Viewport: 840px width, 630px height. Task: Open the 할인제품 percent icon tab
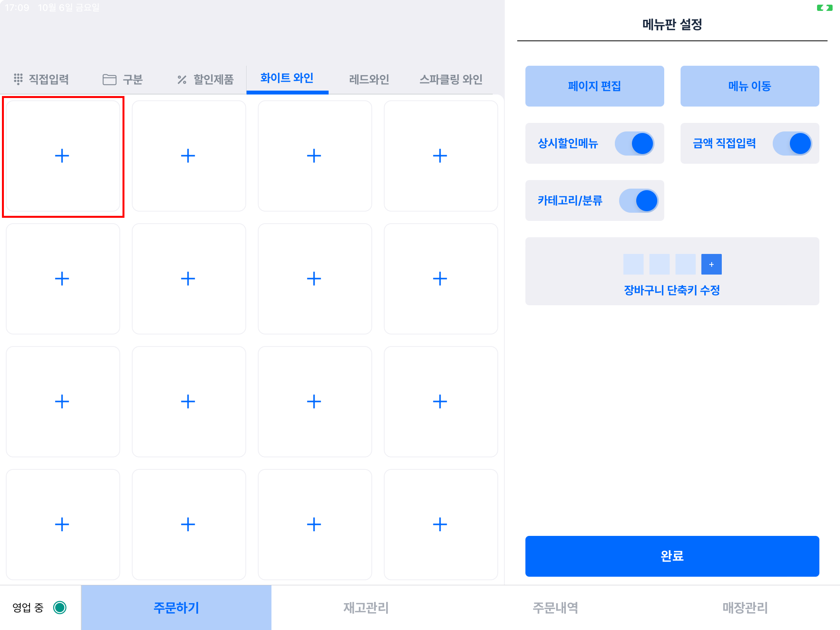coord(205,79)
